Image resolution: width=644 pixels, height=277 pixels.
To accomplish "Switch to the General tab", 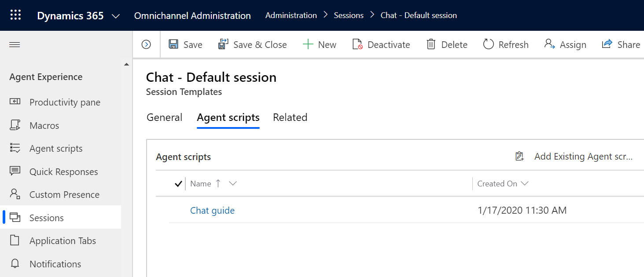I will tap(164, 117).
